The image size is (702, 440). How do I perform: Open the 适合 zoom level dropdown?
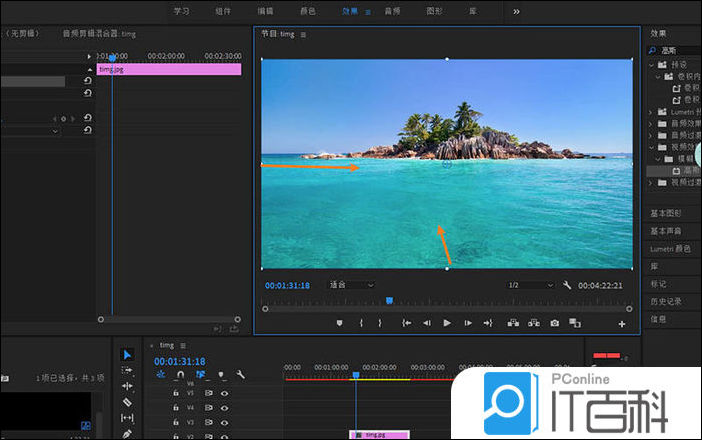pyautogui.click(x=352, y=285)
